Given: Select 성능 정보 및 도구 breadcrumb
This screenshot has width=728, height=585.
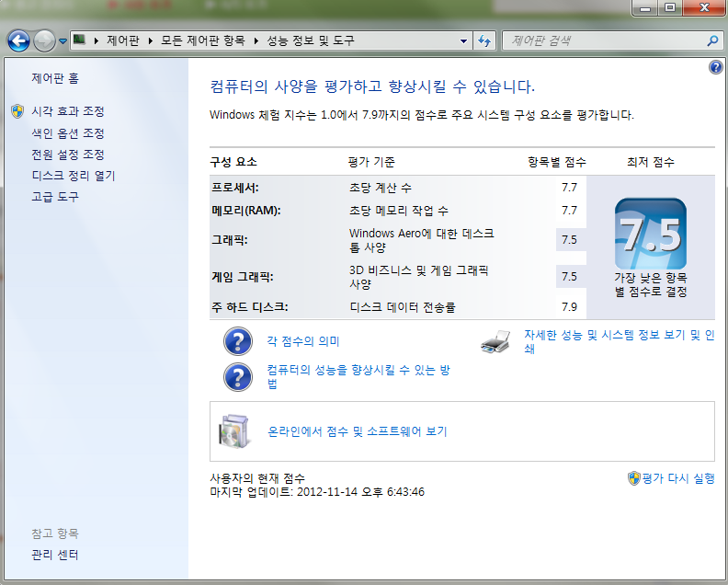Looking at the screenshot, I should 311,40.
